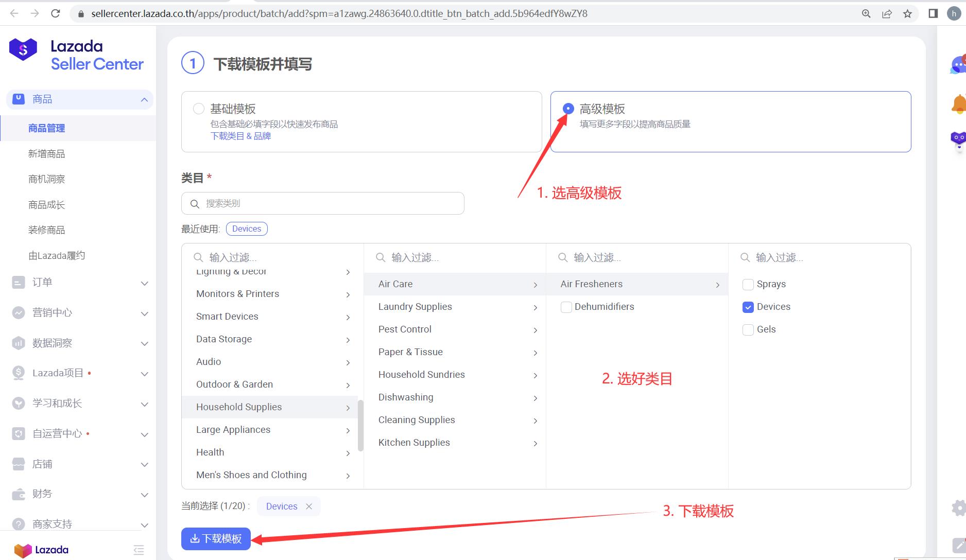Image resolution: width=966 pixels, height=560 pixels.
Task: Check the Dehumidifiers checkbox
Action: pos(566,307)
